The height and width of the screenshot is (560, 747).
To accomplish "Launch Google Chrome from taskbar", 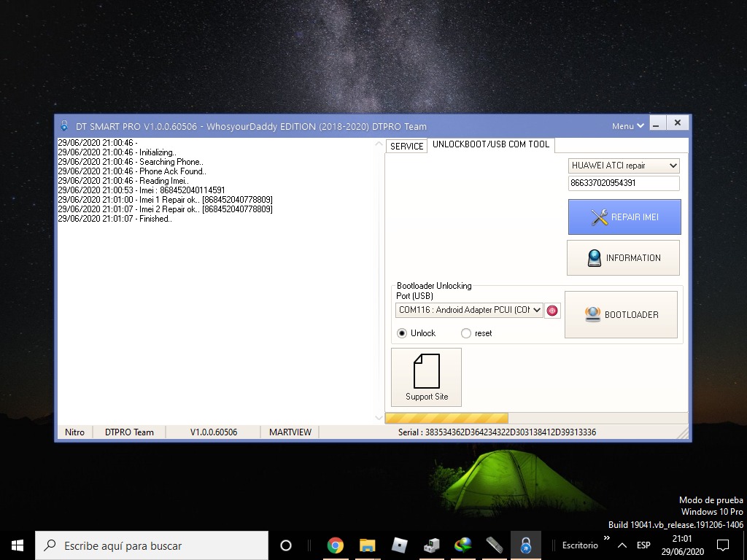I will 336,545.
